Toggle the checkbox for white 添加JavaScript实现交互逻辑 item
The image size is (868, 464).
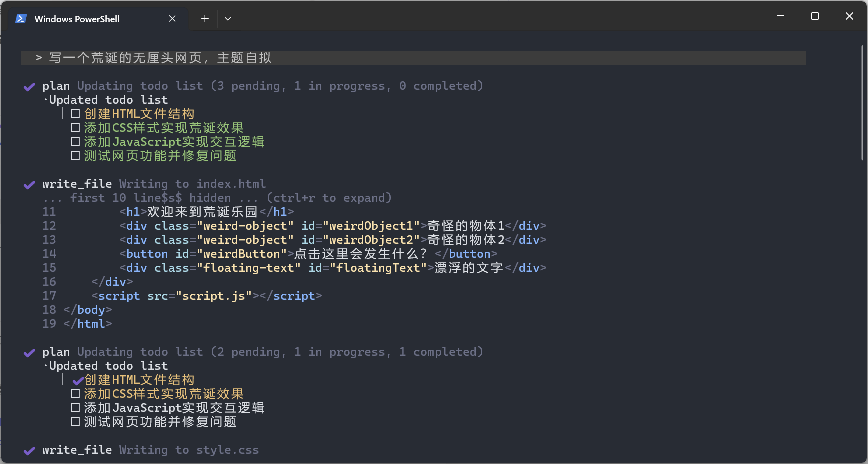(75, 408)
